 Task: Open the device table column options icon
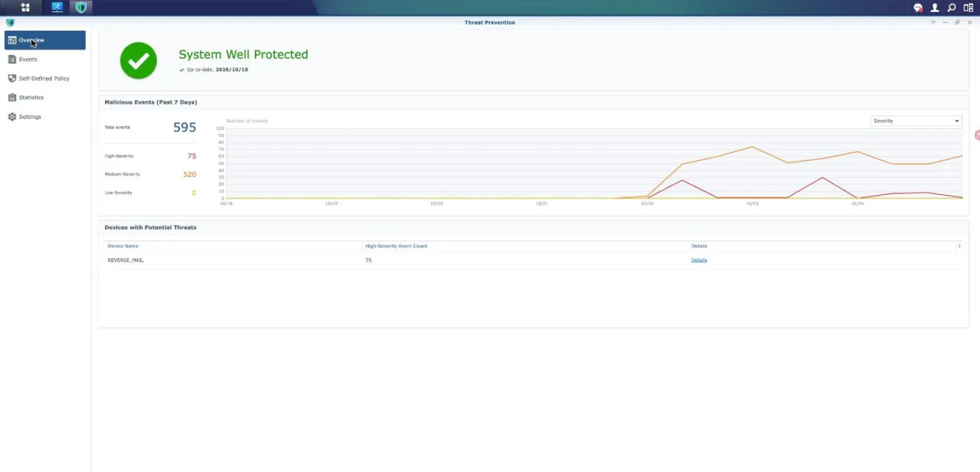960,246
